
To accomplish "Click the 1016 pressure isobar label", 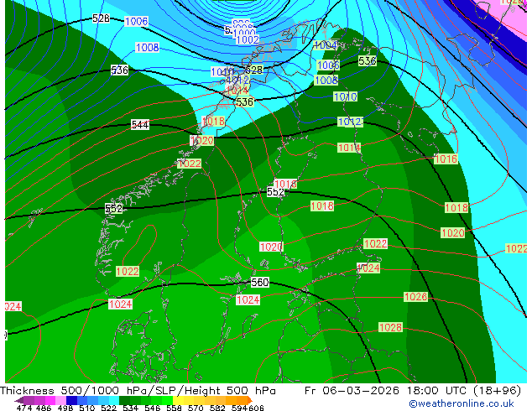I will [446, 159].
